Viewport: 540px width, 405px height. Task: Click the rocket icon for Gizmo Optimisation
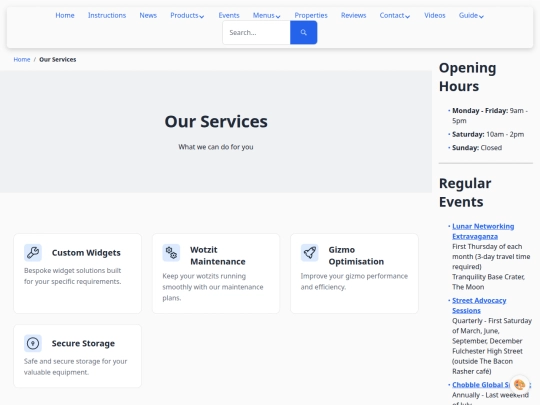[309, 252]
